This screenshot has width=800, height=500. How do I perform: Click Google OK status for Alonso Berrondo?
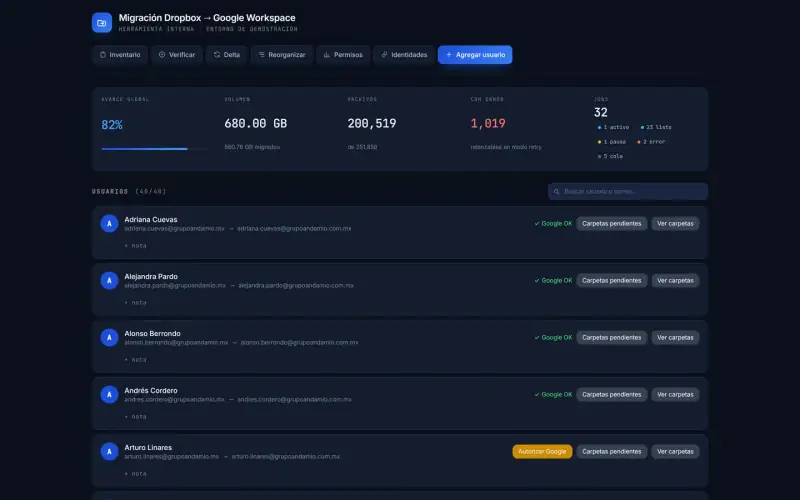(x=553, y=337)
